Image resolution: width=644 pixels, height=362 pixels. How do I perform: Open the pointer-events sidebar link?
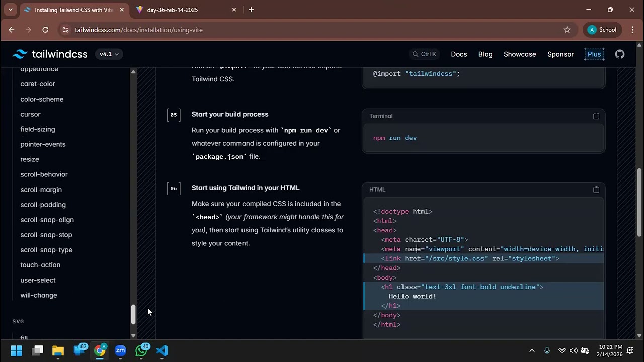[43, 144]
